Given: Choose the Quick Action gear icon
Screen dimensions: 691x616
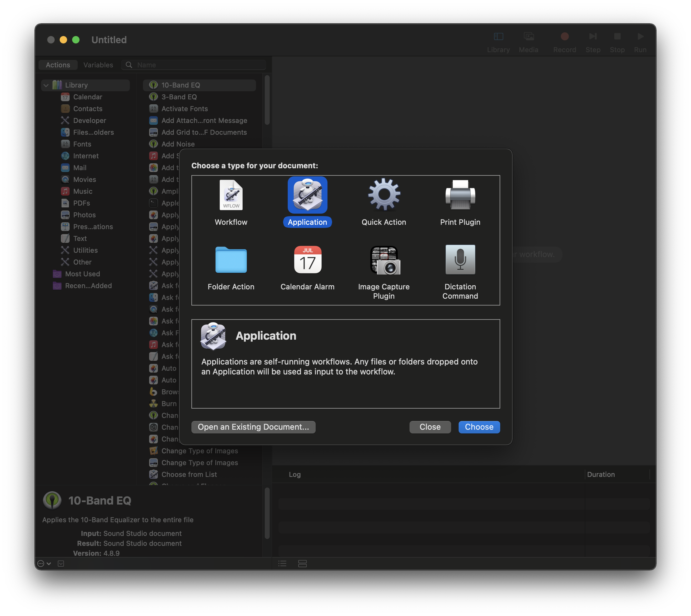Looking at the screenshot, I should [384, 195].
